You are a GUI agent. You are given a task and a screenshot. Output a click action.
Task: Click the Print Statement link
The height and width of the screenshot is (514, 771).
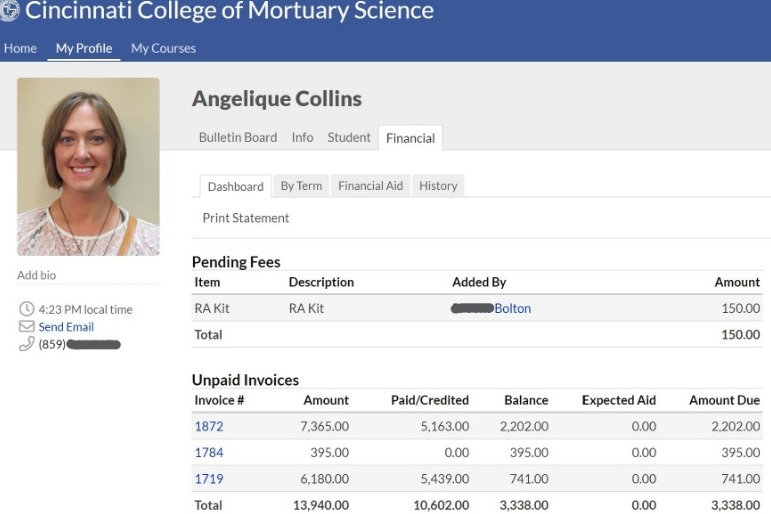coord(246,218)
